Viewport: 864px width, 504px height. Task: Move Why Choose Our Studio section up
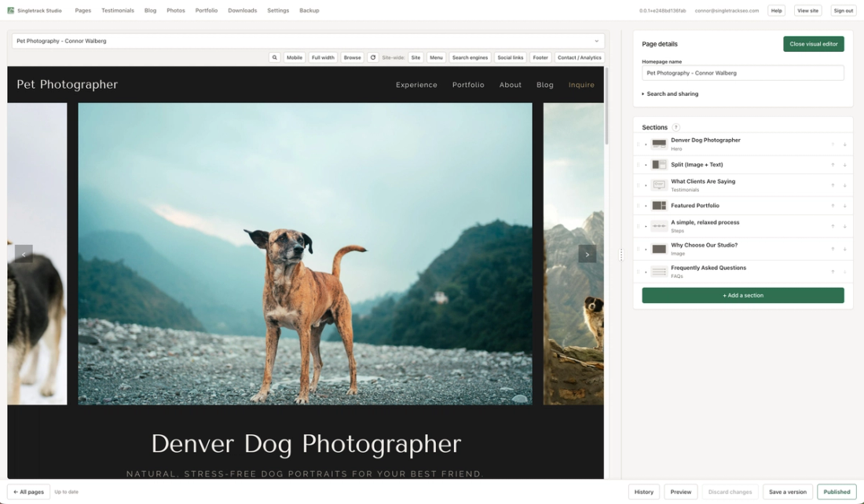pos(833,249)
